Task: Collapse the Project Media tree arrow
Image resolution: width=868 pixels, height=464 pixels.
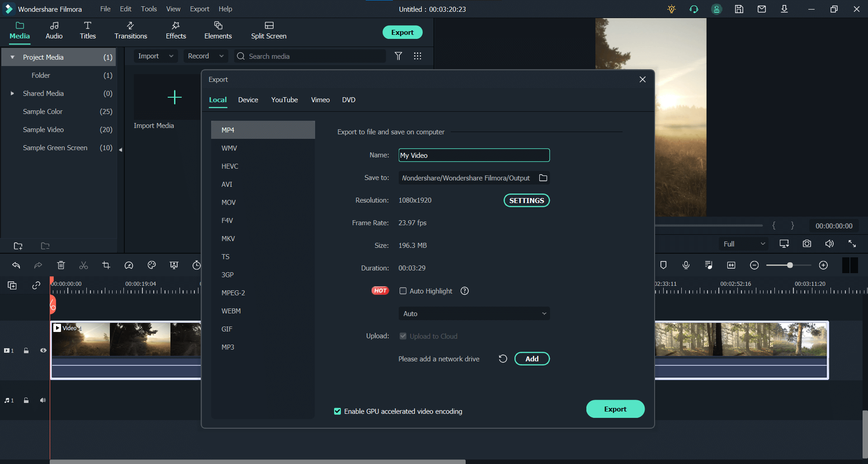Action: (13, 57)
